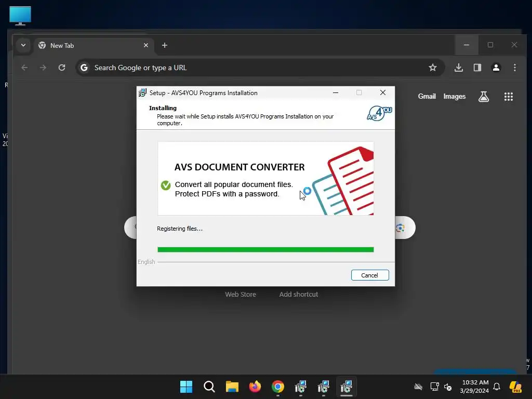The image size is (532, 399).
Task: Select the New Tab tab in Chrome
Action: (x=94, y=46)
